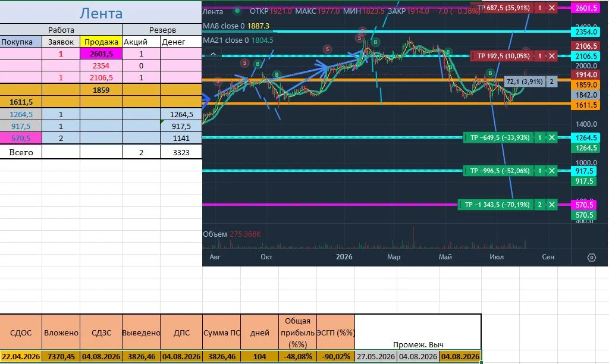Image resolution: width=609 pixels, height=364 pixels.
Task: Select the yellow Продажа column header
Action: click(x=101, y=42)
